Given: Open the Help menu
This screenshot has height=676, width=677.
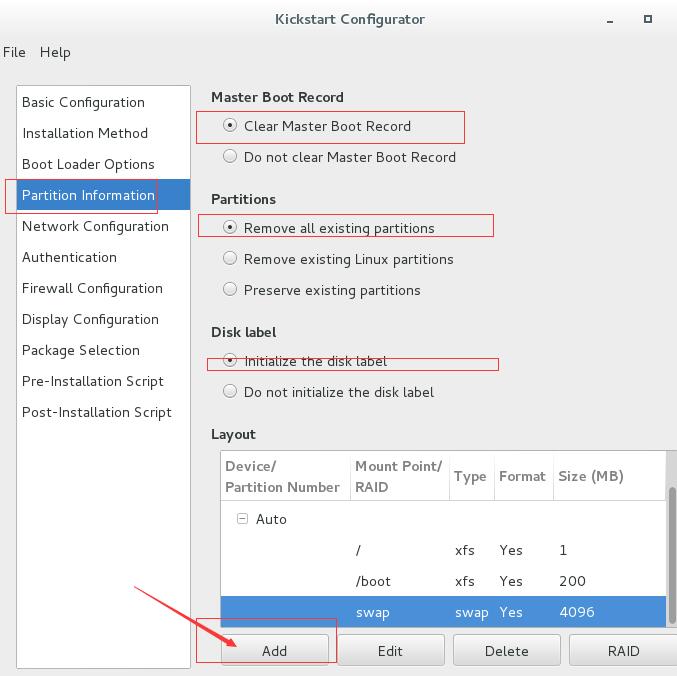Looking at the screenshot, I should point(55,52).
